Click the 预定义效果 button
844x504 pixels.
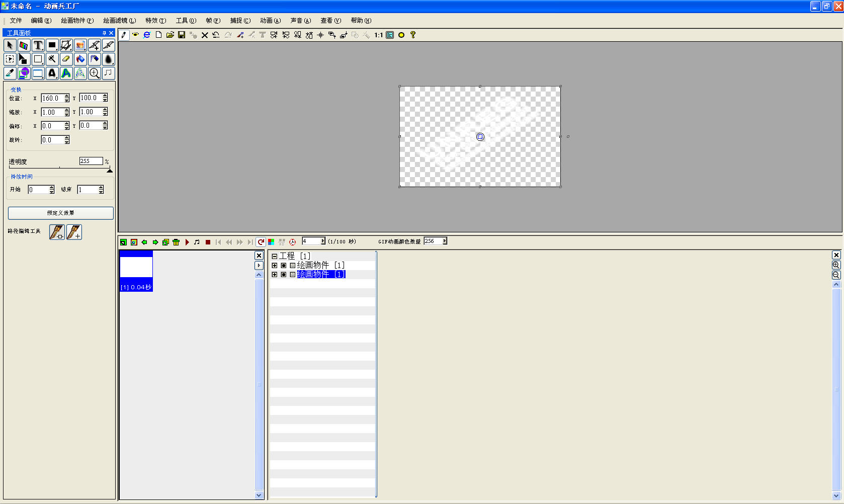[x=60, y=213]
